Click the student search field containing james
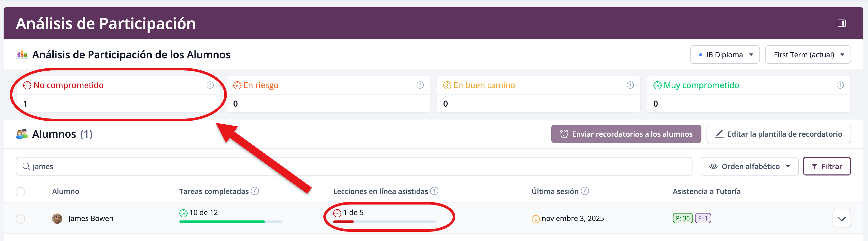This screenshot has height=241, width=868. coord(354,166)
